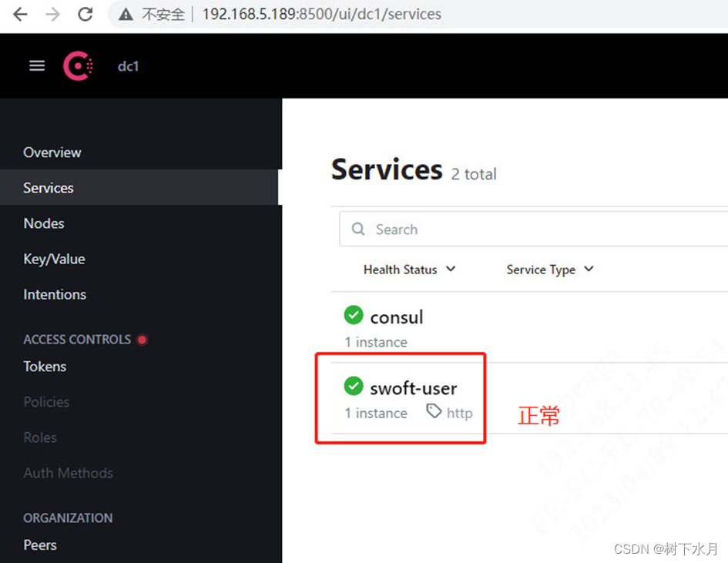The height and width of the screenshot is (563, 728).
Task: Click the browser forward arrow
Action: click(x=52, y=15)
